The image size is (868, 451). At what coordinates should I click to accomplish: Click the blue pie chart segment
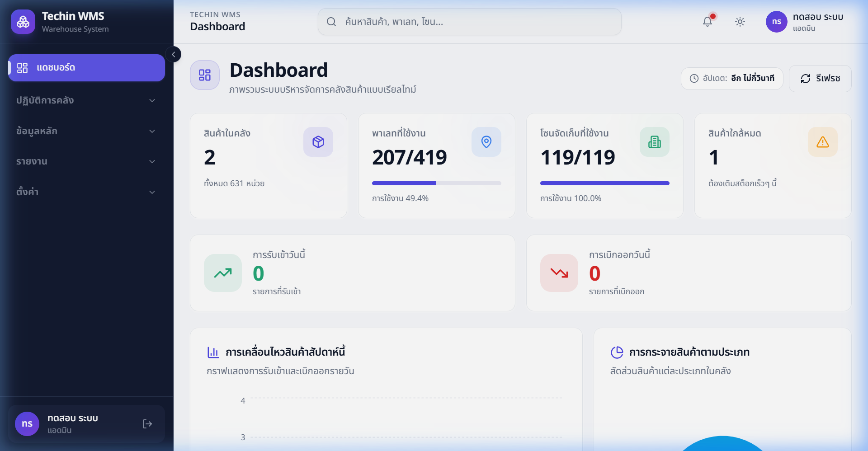[722, 444]
